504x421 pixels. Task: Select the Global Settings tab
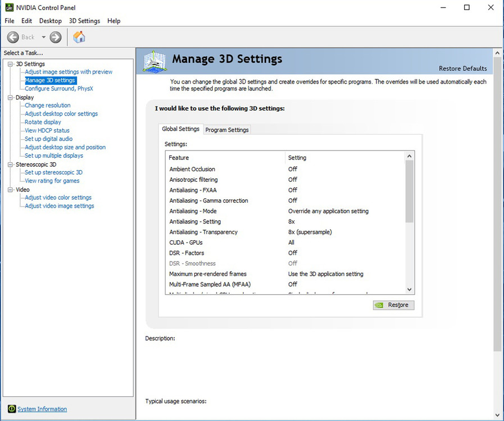[x=181, y=129]
